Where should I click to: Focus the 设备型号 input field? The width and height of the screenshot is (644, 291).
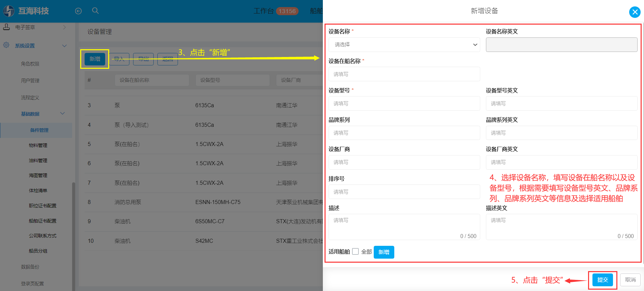click(404, 103)
